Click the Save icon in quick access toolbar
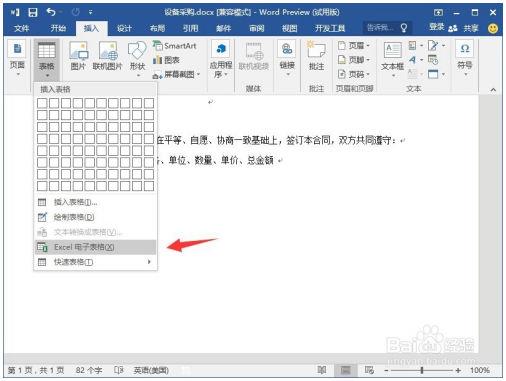 point(33,13)
